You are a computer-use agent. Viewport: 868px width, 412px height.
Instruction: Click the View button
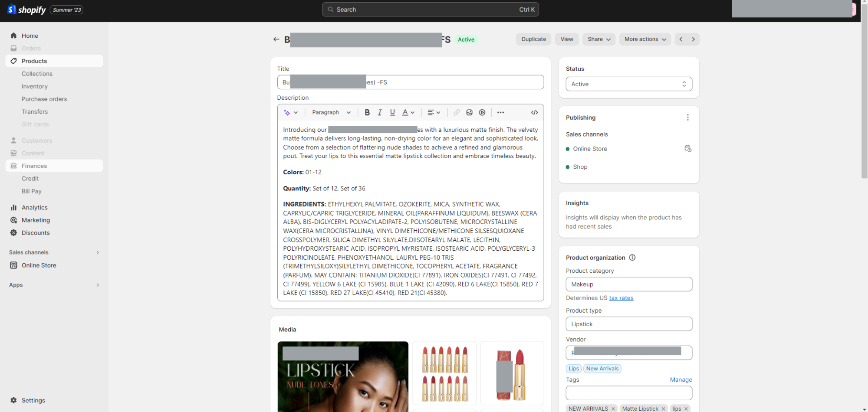coord(567,39)
